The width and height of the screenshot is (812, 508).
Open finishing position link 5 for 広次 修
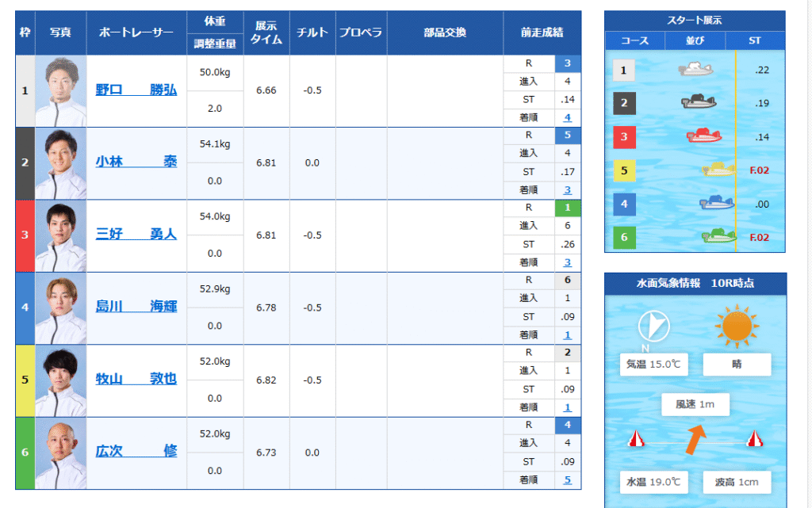coord(567,479)
